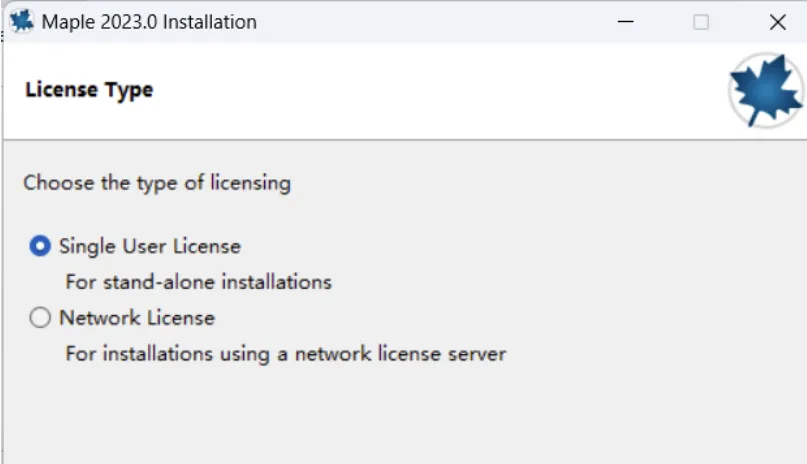Click the Maple icon in the title bar
Image resolution: width=807 pixels, height=464 pixels.
coord(22,22)
